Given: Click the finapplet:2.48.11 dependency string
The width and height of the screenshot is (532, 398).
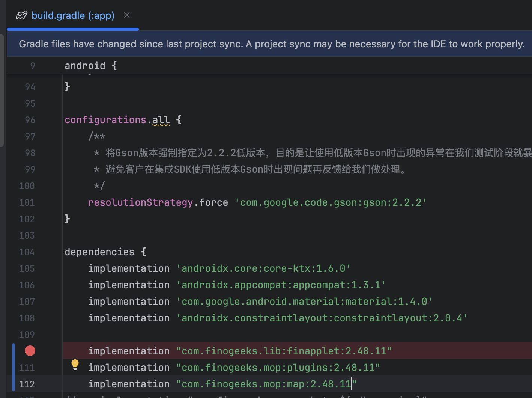Looking at the screenshot, I should 284,351.
